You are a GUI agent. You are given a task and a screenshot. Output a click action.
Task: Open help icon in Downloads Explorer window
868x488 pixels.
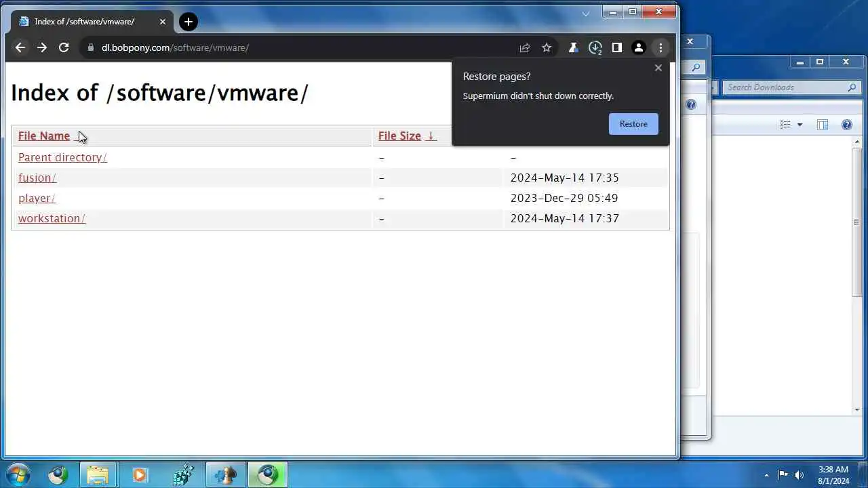pyautogui.click(x=846, y=125)
